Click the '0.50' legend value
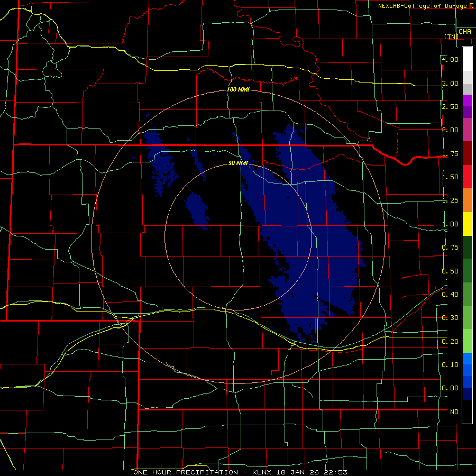This screenshot has height=476, width=476. (450, 271)
